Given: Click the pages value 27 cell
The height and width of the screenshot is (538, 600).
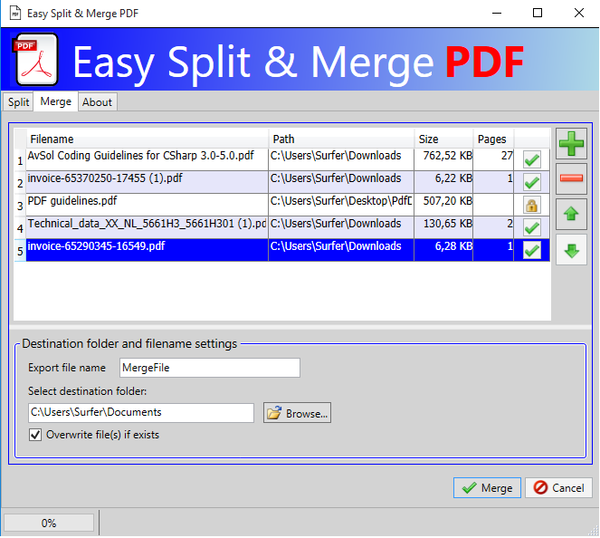Looking at the screenshot, I should click(494, 160).
